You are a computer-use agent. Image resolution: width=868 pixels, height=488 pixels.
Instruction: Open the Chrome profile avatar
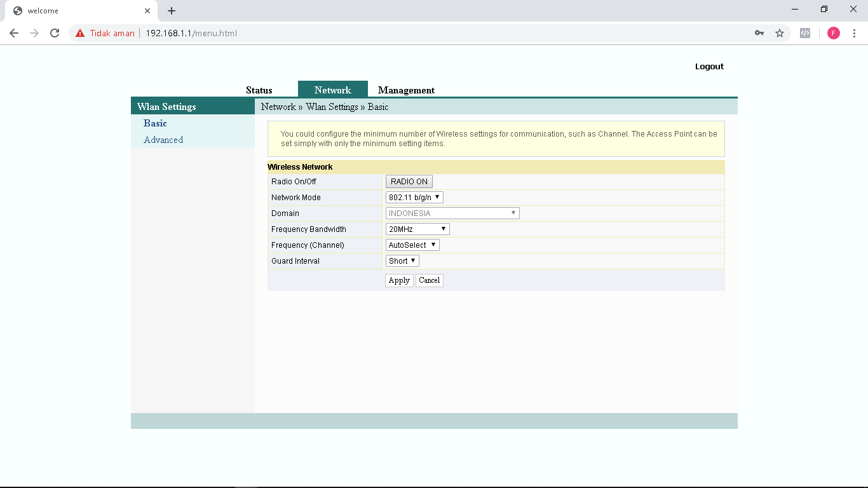pyautogui.click(x=833, y=33)
